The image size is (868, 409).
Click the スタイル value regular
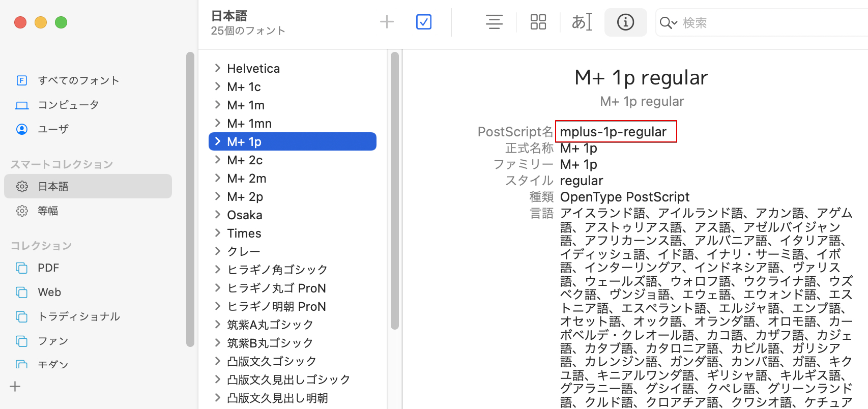(582, 181)
